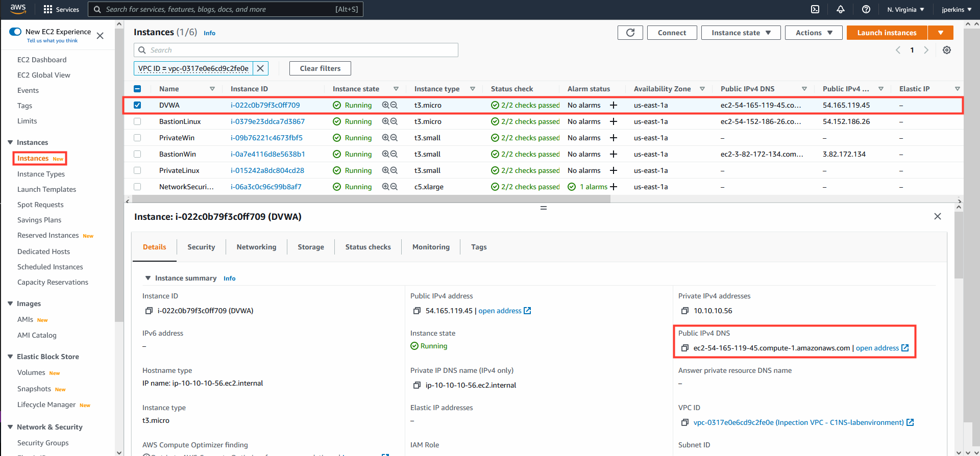The width and height of the screenshot is (980, 456).
Task: Copy the public IPv4 address 54.165.119.45
Action: 417,311
